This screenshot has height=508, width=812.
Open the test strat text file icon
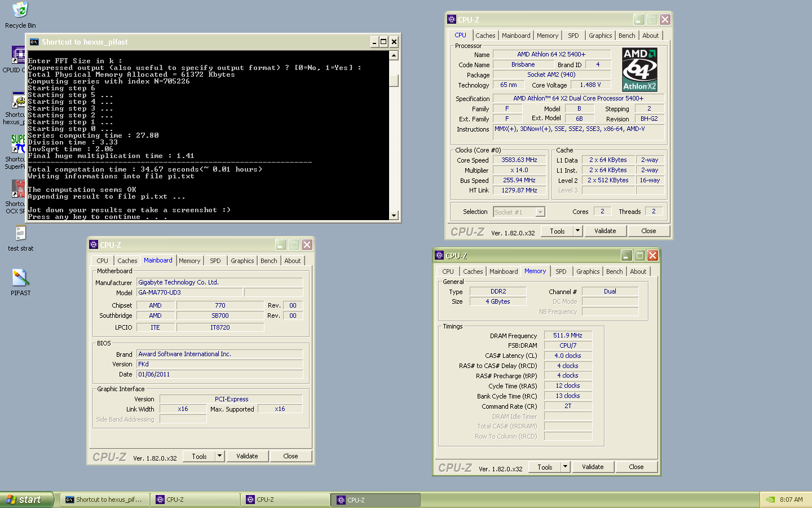[20, 233]
